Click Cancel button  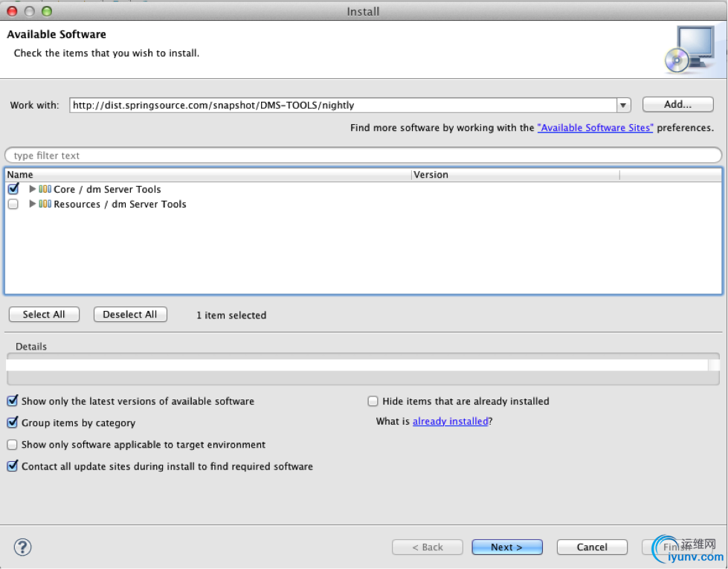click(x=592, y=547)
